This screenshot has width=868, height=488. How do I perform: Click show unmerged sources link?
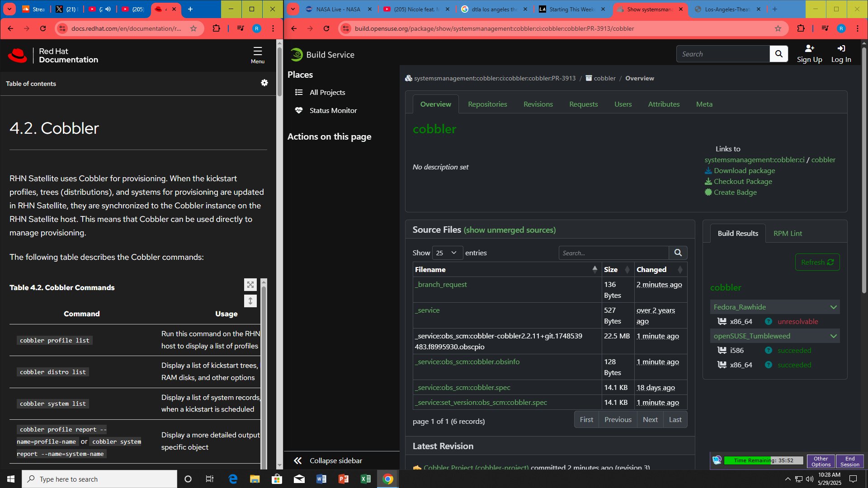pos(509,230)
